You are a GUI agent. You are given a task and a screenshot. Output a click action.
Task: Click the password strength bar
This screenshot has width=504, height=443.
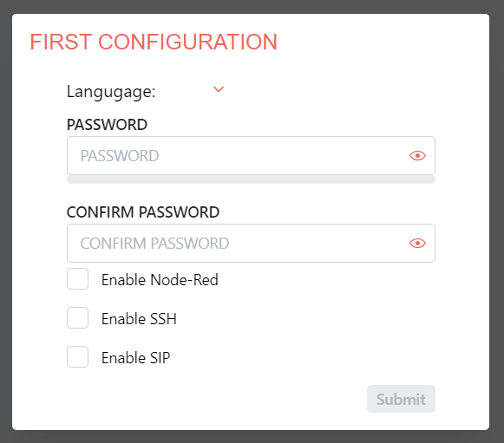click(x=251, y=179)
